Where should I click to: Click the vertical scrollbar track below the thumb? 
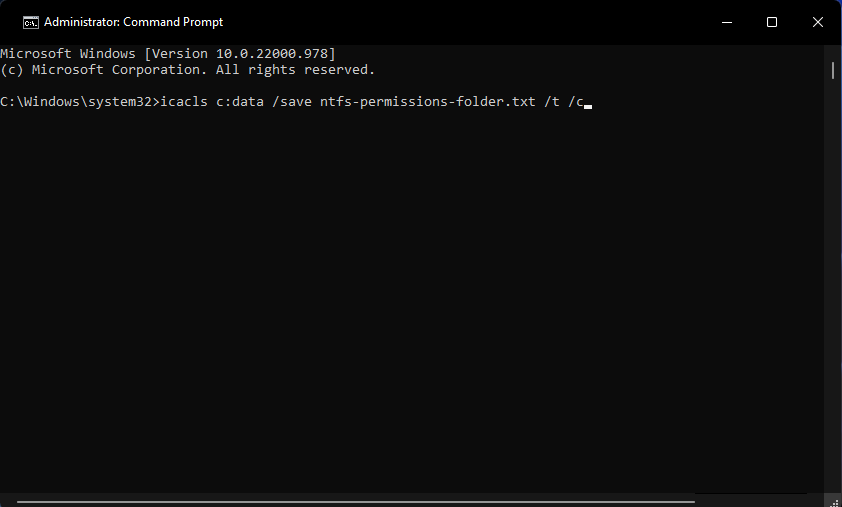832,300
